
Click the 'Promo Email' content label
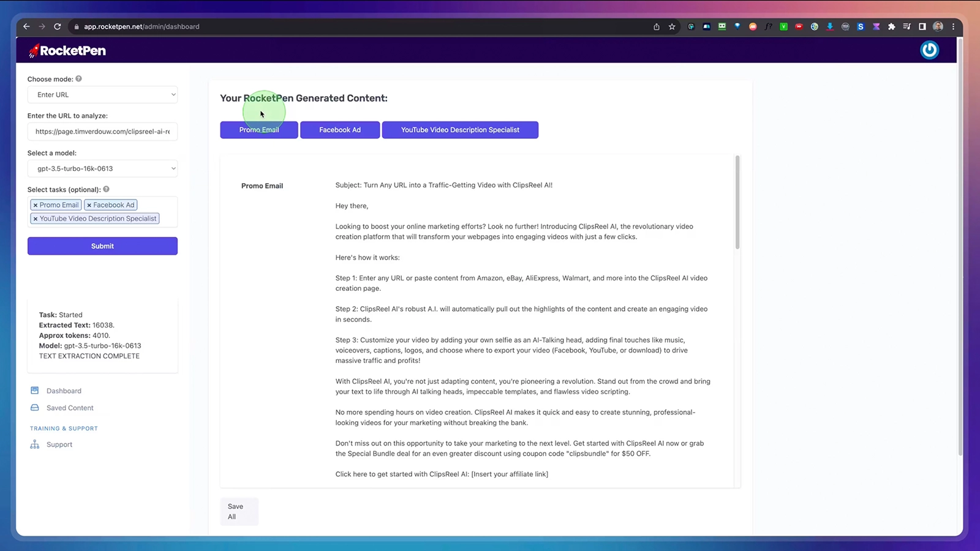[262, 186]
